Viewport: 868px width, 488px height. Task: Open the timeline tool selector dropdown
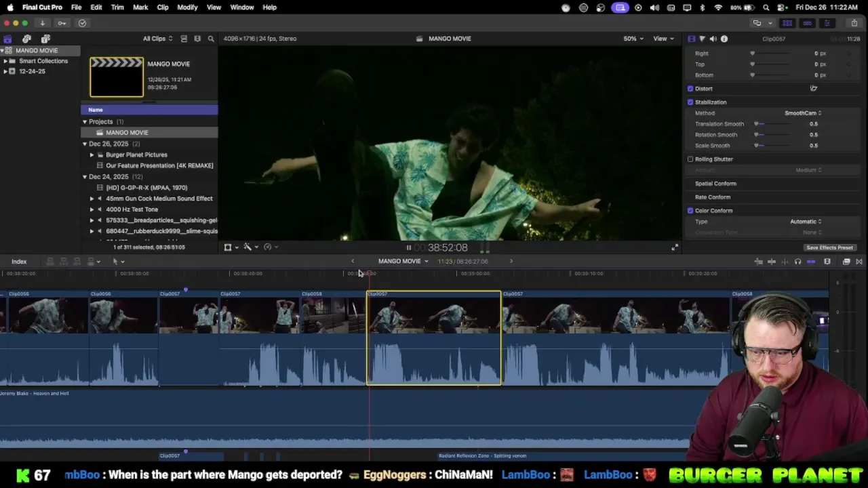point(118,262)
